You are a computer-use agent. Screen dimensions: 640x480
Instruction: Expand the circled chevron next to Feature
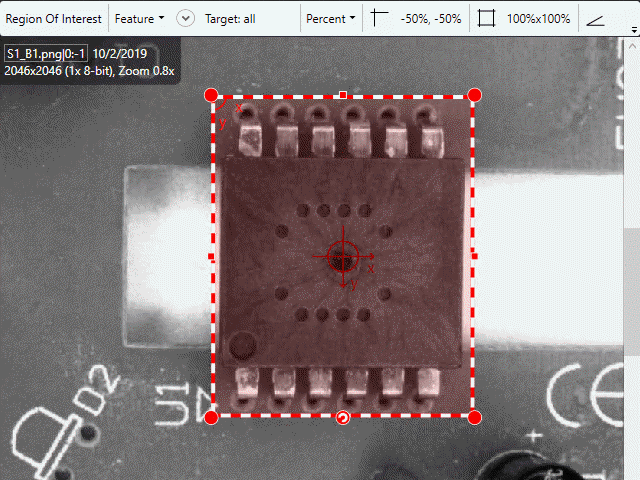point(185,18)
